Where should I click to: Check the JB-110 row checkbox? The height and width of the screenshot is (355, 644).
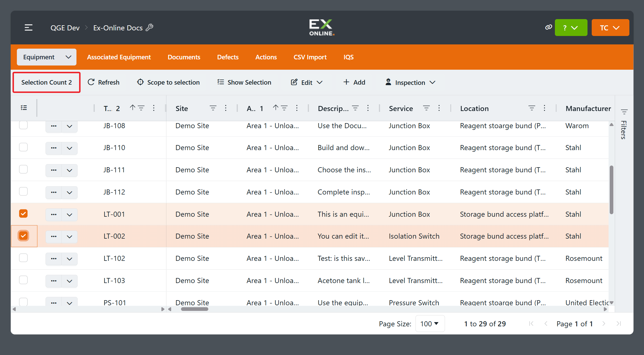(x=23, y=147)
